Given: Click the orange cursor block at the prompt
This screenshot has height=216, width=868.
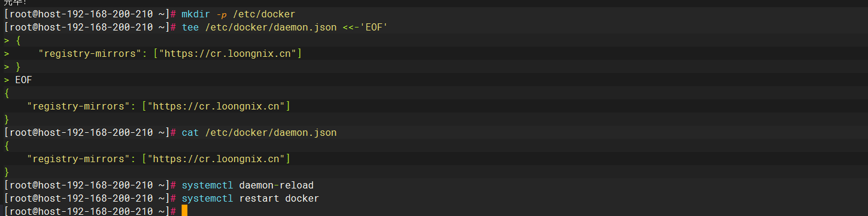Looking at the screenshot, I should click(x=184, y=211).
